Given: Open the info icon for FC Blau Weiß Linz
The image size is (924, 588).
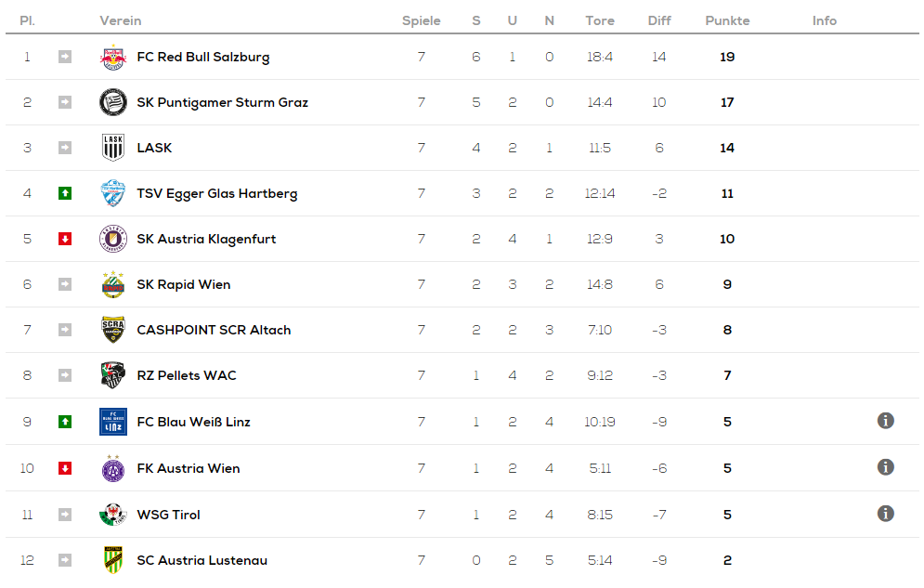Looking at the screenshot, I should pos(885,421).
